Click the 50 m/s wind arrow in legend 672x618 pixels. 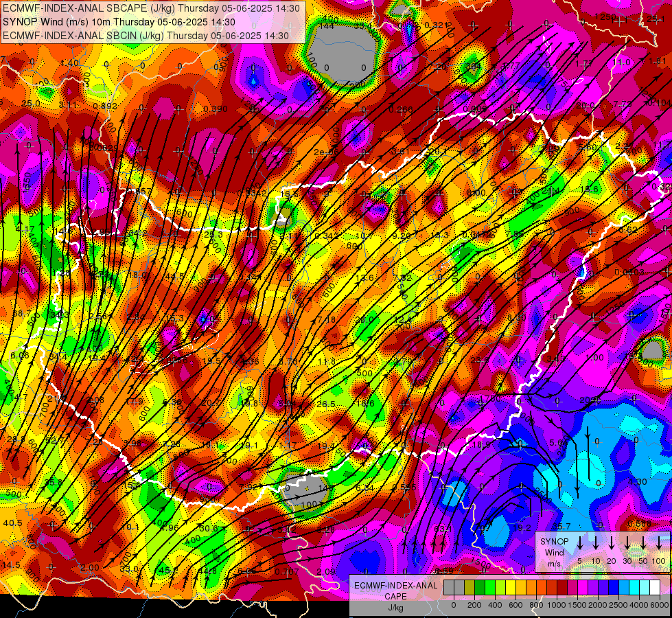[643, 543]
